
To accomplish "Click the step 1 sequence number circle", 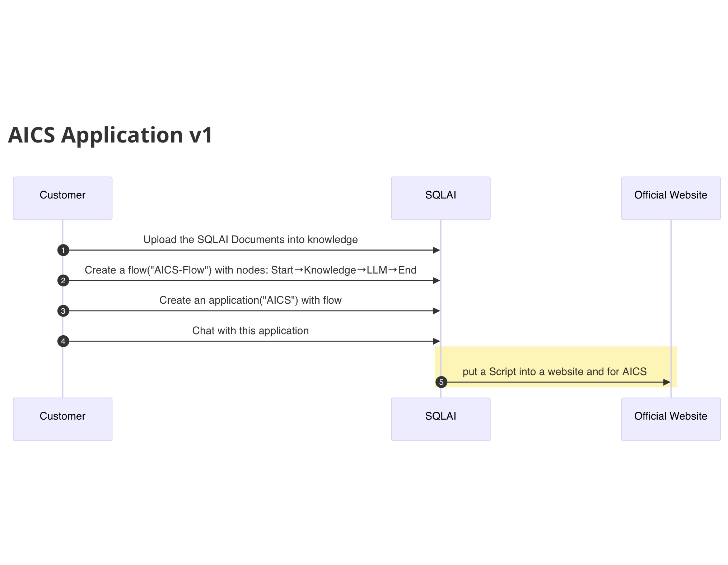I will (63, 250).
